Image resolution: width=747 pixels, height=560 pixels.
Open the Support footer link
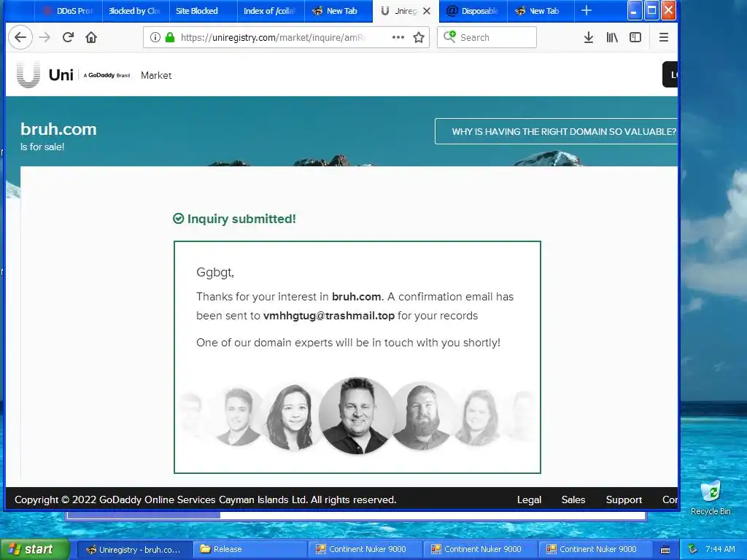624,499
